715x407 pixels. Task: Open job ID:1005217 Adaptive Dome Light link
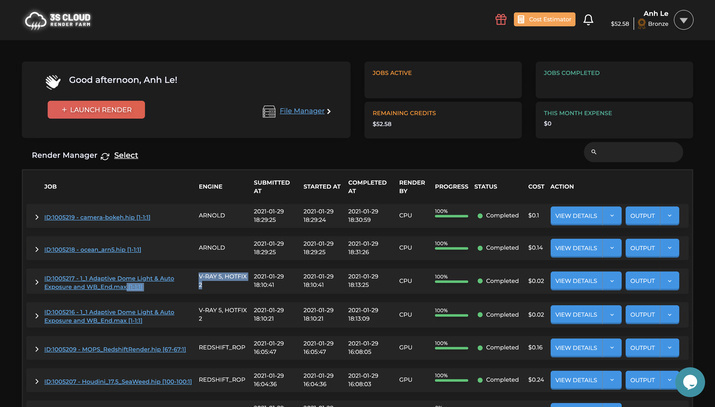[x=109, y=283]
